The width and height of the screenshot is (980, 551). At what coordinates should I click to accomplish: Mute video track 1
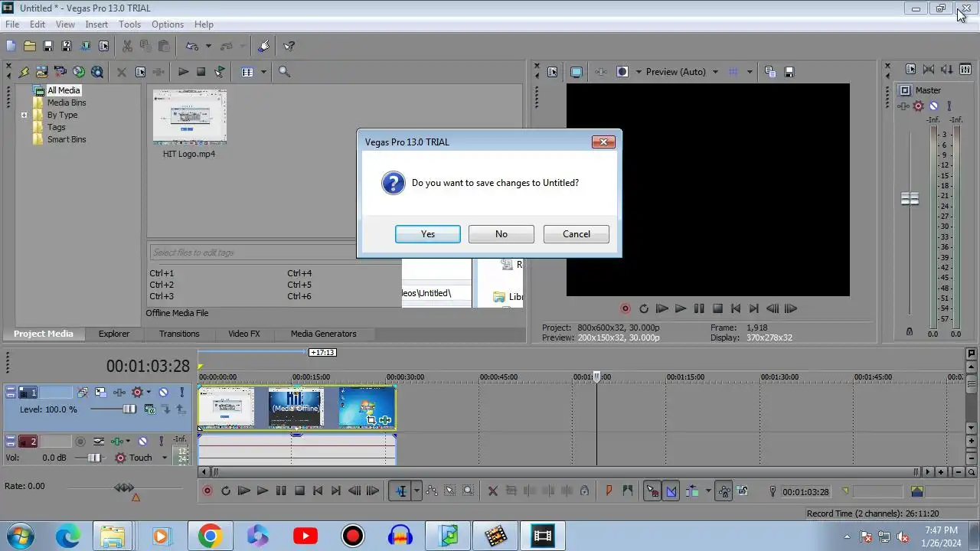(163, 392)
